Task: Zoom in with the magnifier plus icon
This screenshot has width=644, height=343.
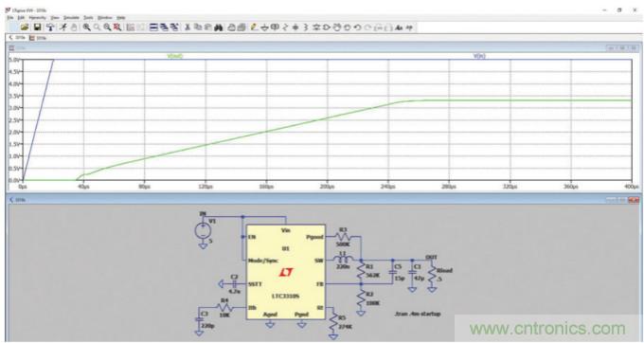Action: coord(87,27)
